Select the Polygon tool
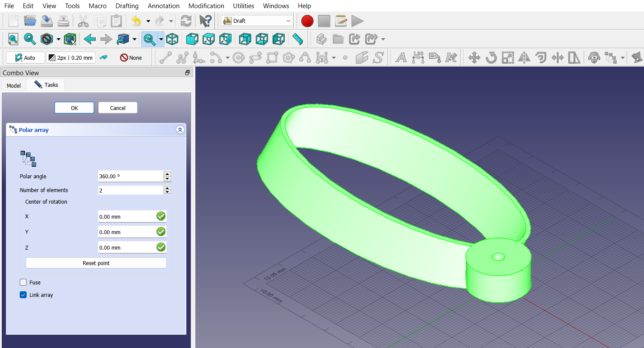 click(289, 57)
